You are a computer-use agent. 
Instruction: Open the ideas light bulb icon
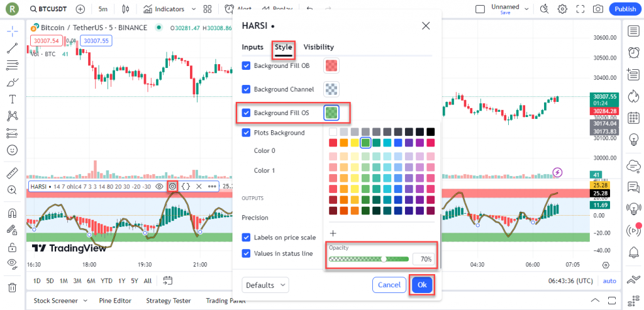pos(634,140)
